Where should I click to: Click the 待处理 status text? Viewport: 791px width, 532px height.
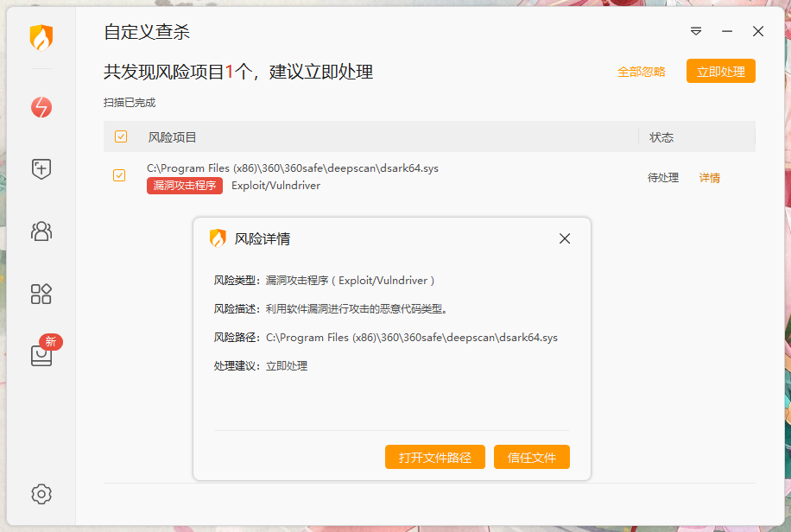663,178
